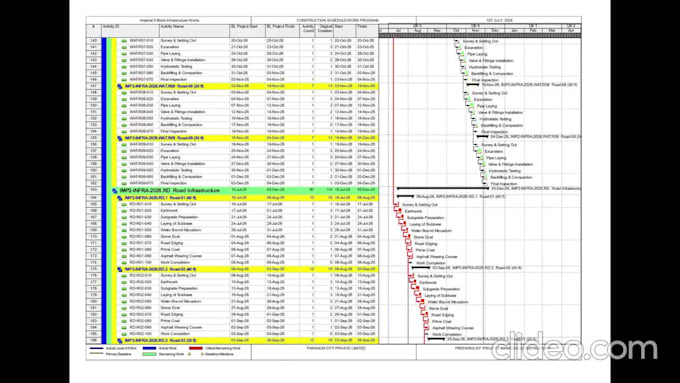
Task: Click green Remaining Work legend swatch
Action: pos(149,354)
